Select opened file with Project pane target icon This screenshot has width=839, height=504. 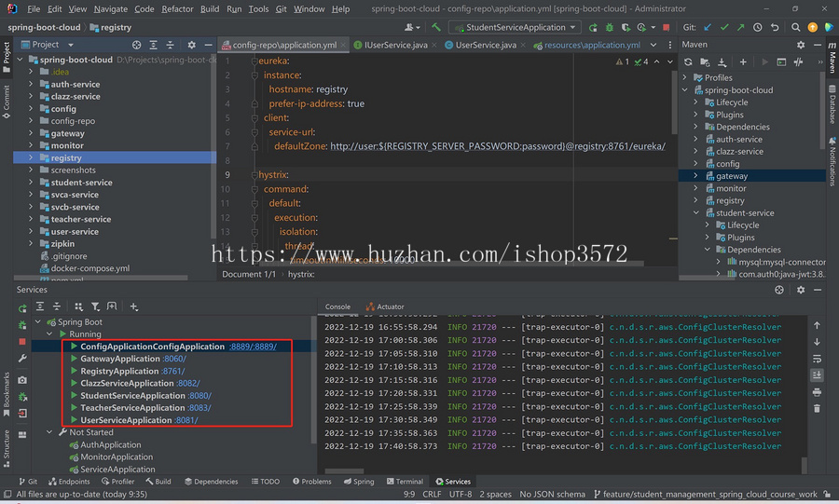point(136,45)
